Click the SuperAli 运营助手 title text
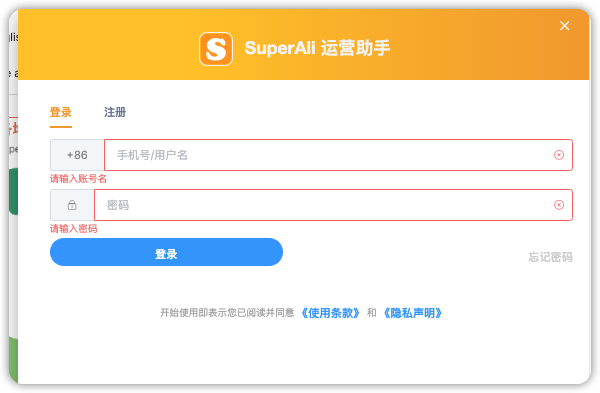The width and height of the screenshot is (600, 393). pyautogui.click(x=317, y=48)
